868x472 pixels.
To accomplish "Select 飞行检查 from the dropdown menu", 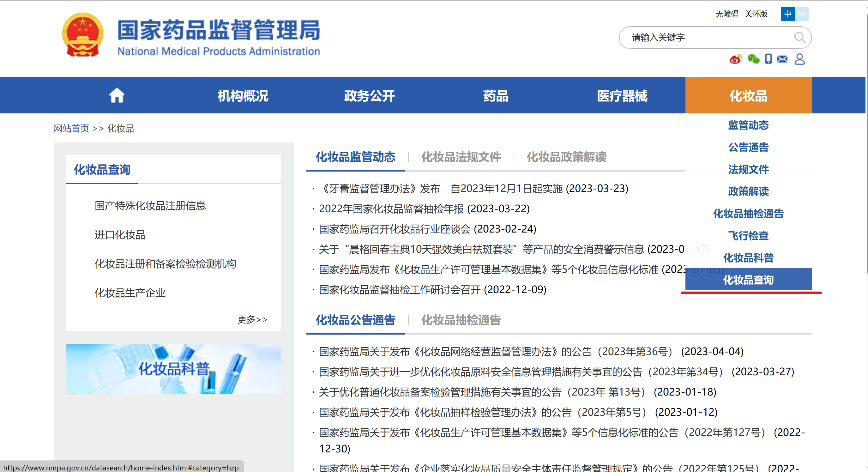I will [x=748, y=235].
